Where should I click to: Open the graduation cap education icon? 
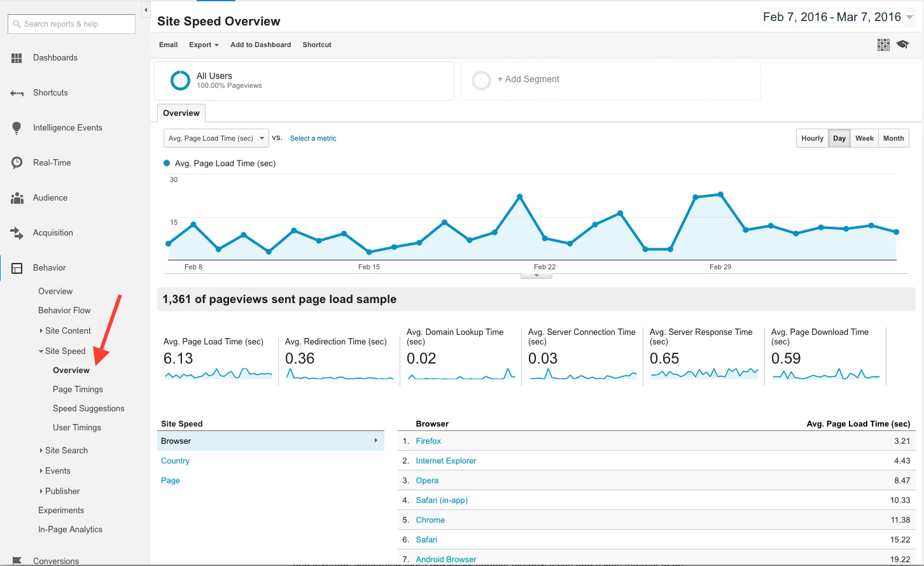[x=902, y=45]
